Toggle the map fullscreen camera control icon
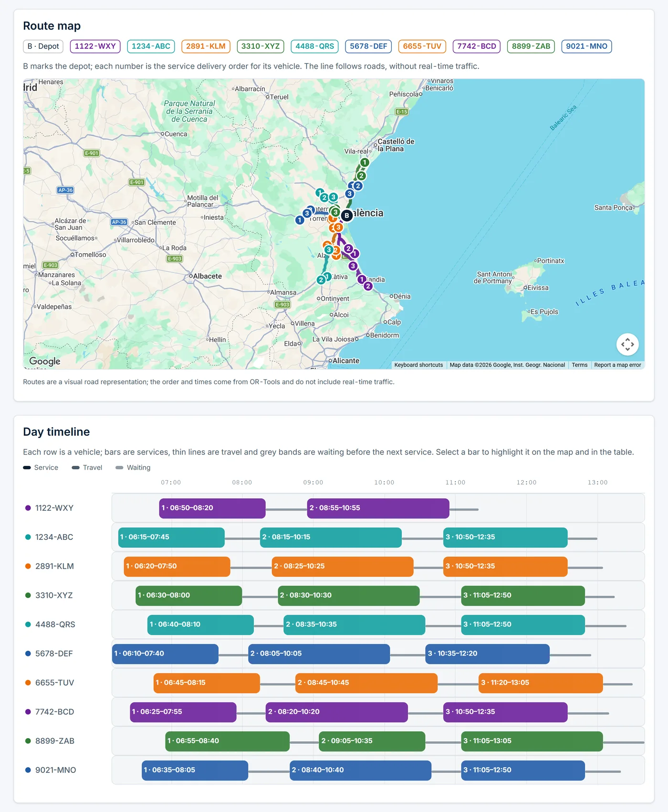668x812 pixels. click(x=627, y=344)
